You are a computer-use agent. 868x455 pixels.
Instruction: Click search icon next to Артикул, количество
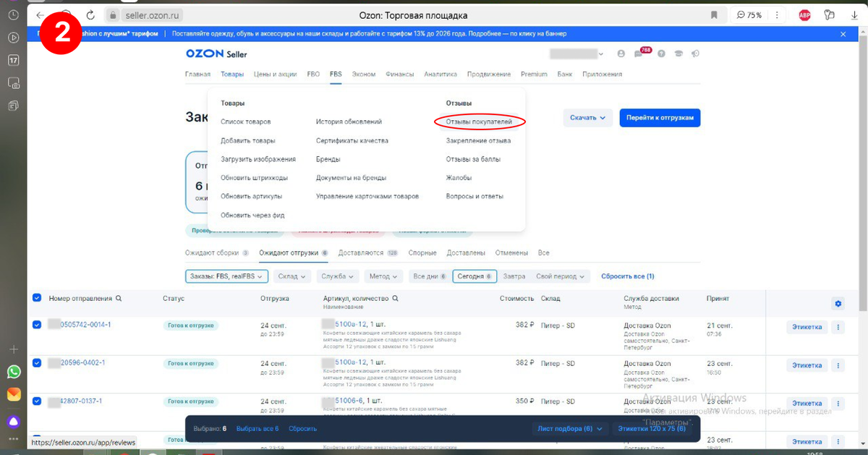395,298
